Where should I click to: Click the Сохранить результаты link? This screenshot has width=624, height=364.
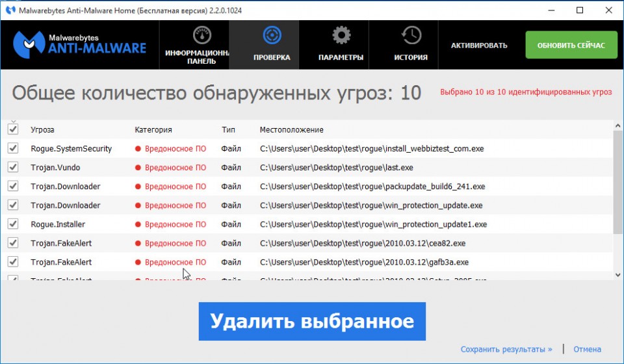tap(506, 349)
